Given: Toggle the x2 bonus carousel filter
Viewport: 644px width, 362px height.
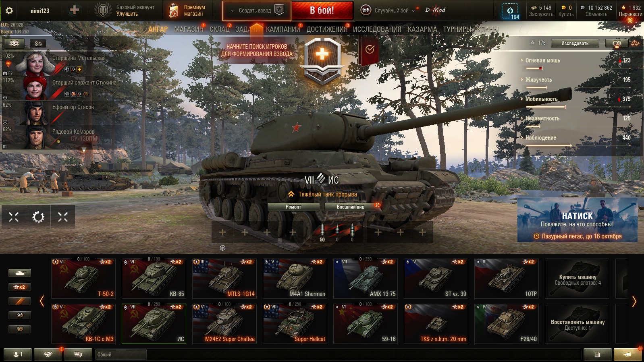Looking at the screenshot, I should 19,287.
